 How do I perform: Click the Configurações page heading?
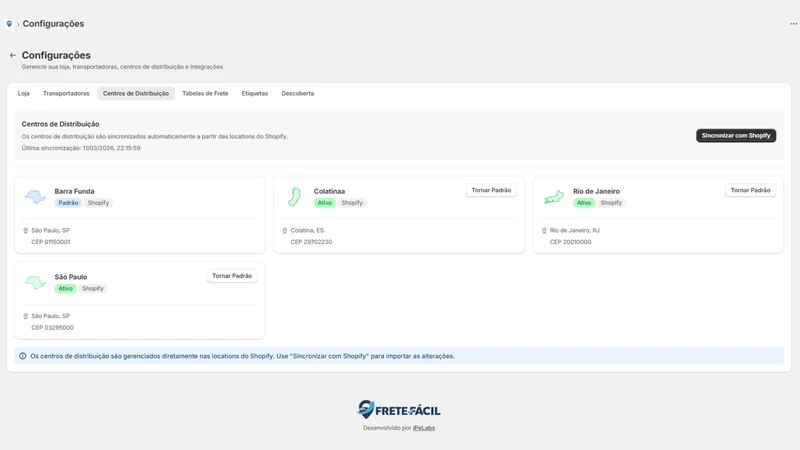coord(56,55)
